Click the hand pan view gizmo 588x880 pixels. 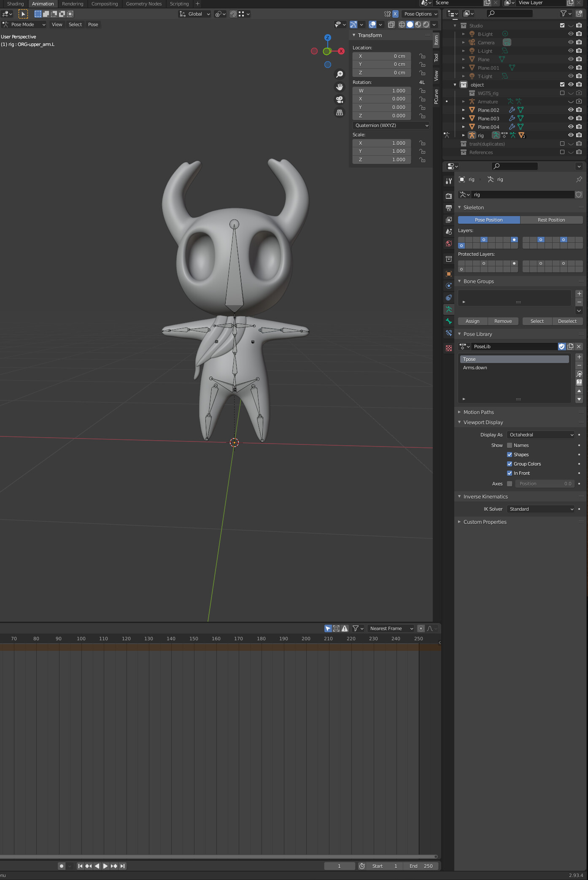tap(340, 87)
